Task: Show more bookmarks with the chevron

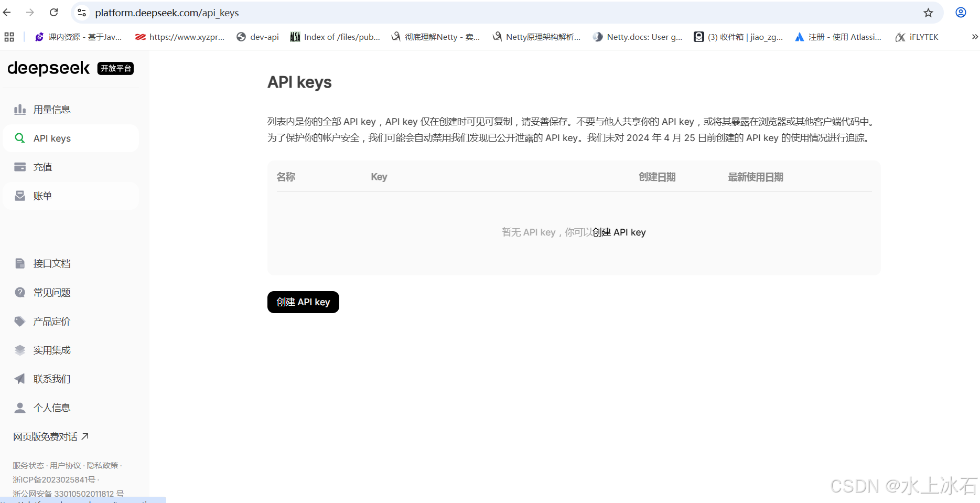Action: coord(975,37)
